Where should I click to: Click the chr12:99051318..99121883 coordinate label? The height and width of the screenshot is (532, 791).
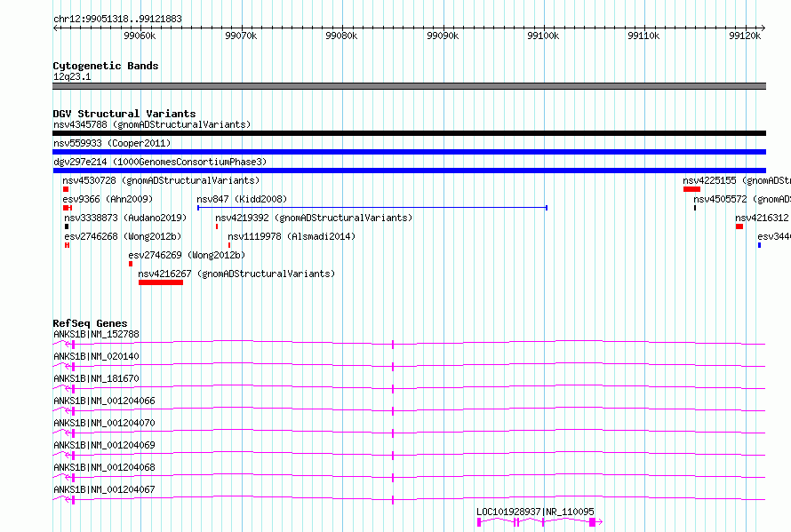pyautogui.click(x=117, y=19)
